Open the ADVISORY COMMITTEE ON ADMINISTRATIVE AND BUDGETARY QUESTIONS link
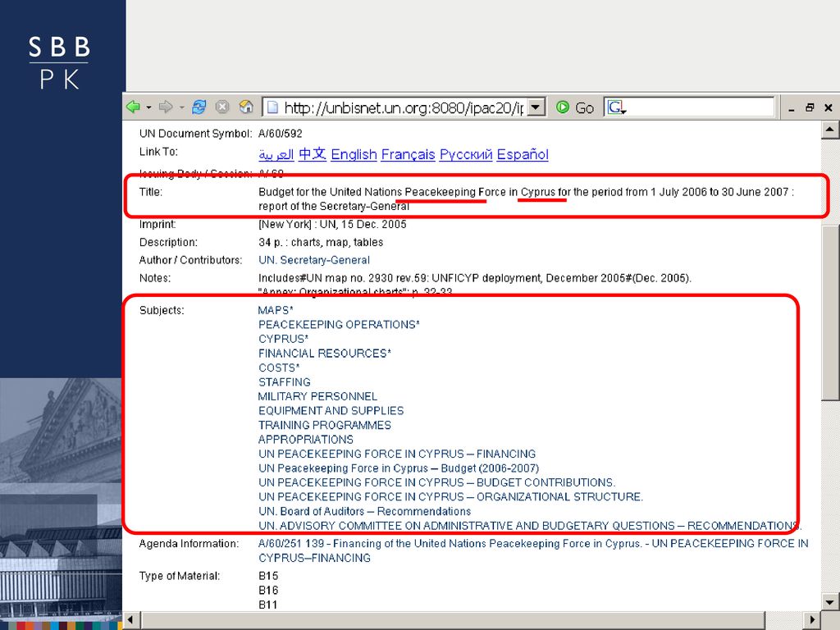 point(530,526)
